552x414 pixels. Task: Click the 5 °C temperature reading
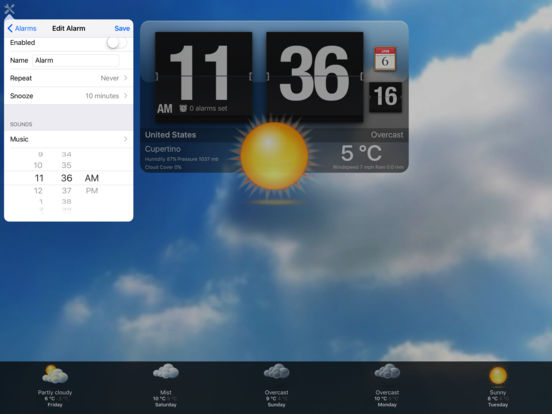[x=361, y=153]
